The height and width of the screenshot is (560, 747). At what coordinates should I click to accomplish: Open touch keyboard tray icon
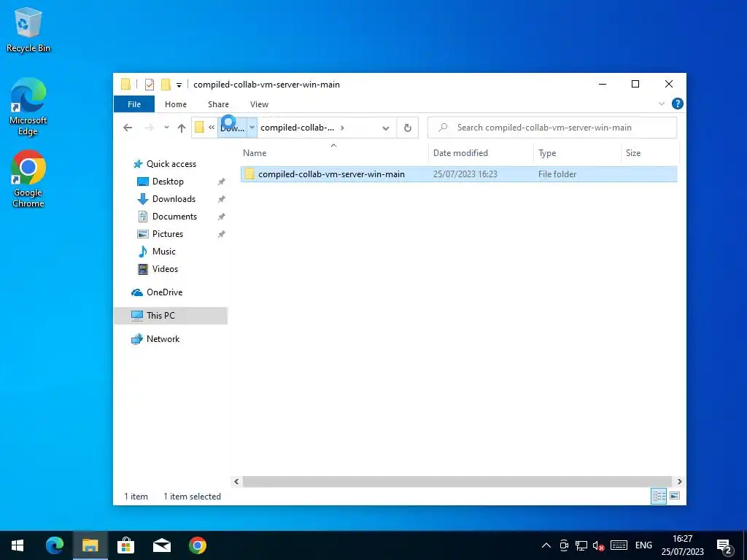coord(619,545)
